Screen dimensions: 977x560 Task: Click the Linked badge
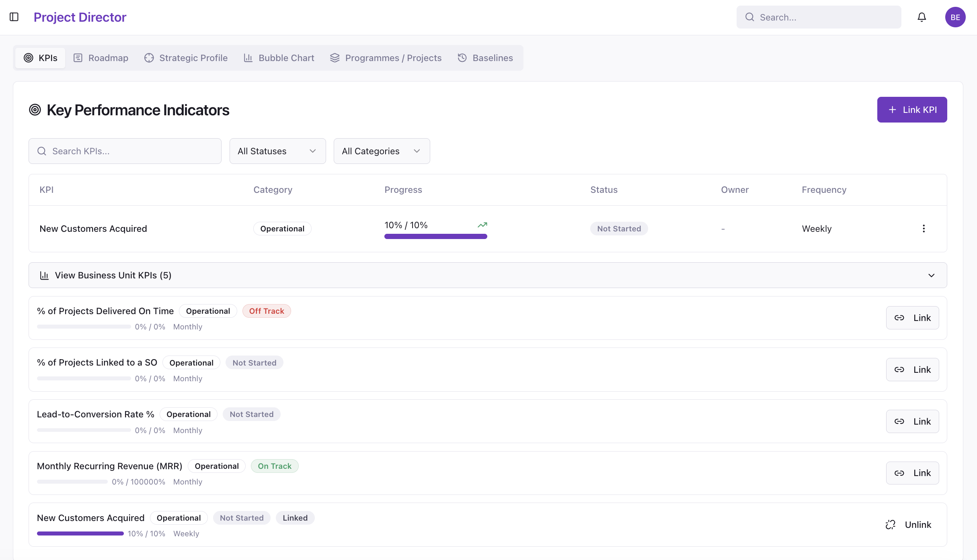point(295,518)
